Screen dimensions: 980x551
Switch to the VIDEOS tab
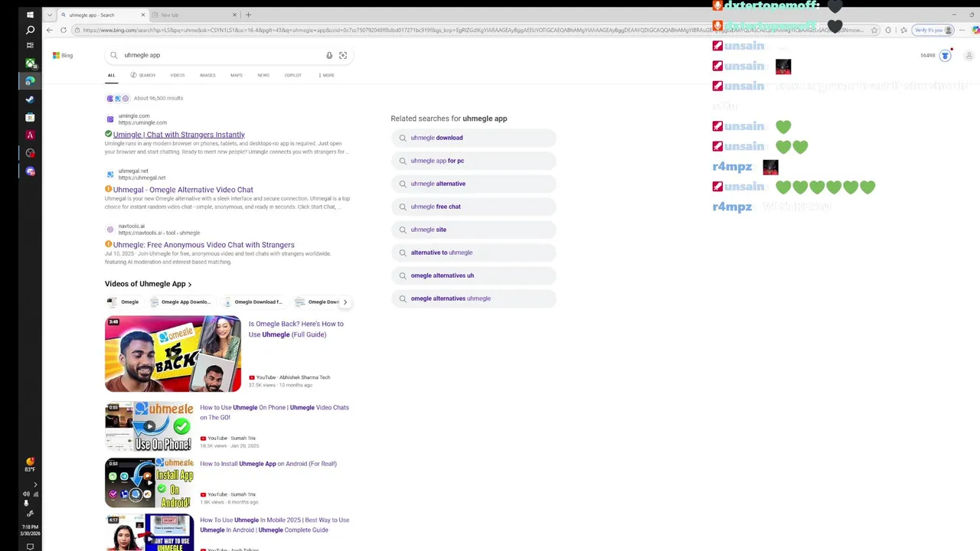pyautogui.click(x=178, y=75)
